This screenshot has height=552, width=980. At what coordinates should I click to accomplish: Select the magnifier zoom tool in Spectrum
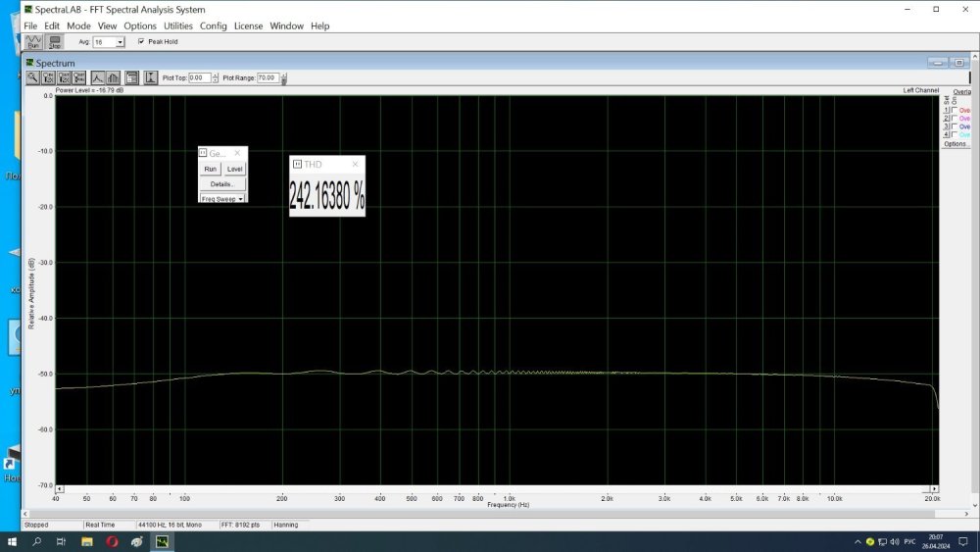pyautogui.click(x=32, y=77)
